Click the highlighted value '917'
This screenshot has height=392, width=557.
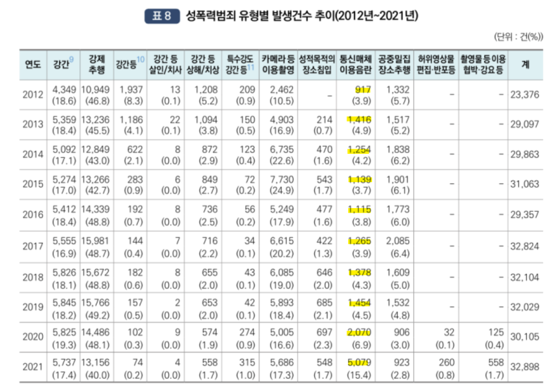[x=363, y=90]
